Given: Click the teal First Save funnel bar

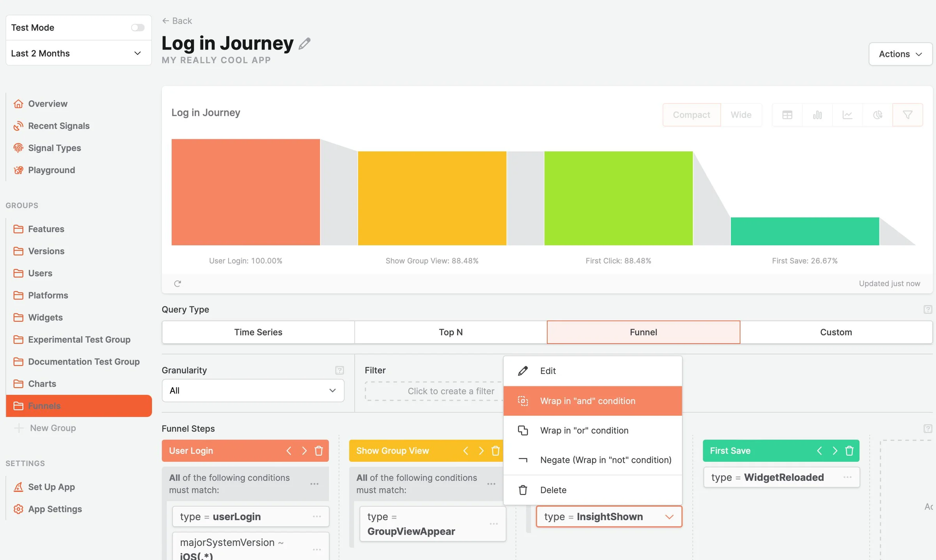Looking at the screenshot, I should point(805,231).
